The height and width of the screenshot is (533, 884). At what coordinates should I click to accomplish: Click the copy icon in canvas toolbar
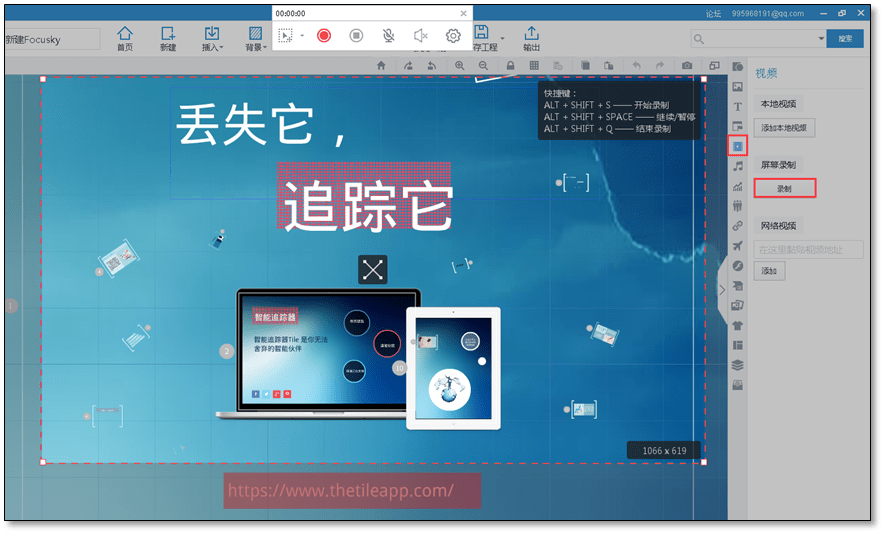585,65
